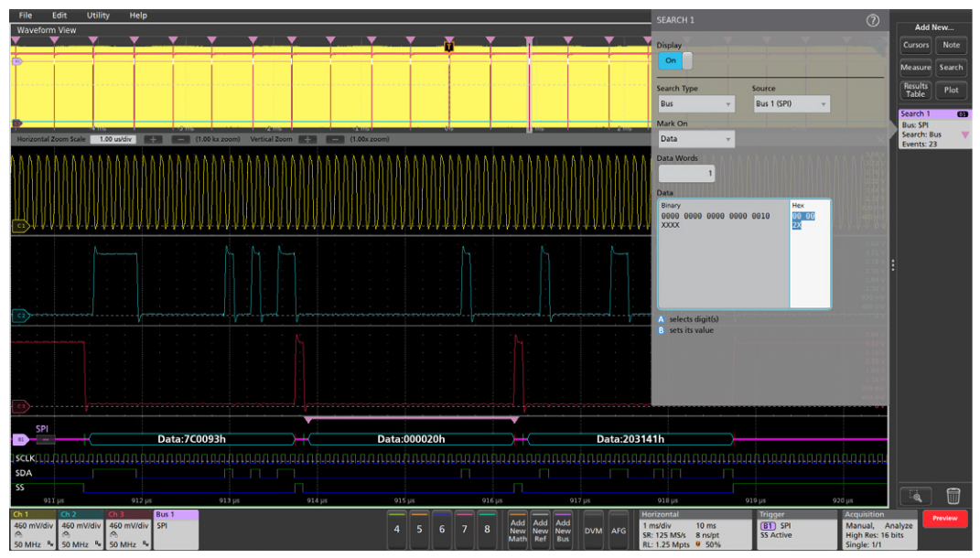Add a new Bus decode
The height and width of the screenshot is (558, 980).
(563, 530)
